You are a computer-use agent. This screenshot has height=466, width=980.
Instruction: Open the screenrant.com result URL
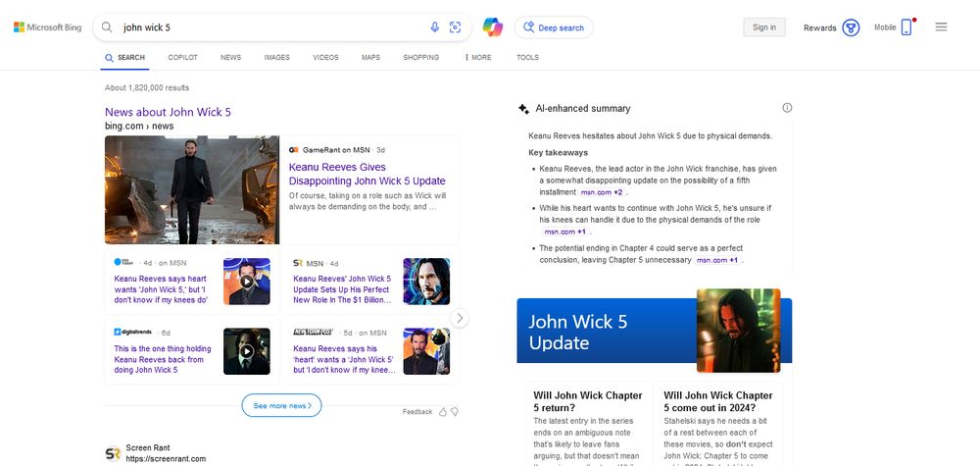[166, 459]
